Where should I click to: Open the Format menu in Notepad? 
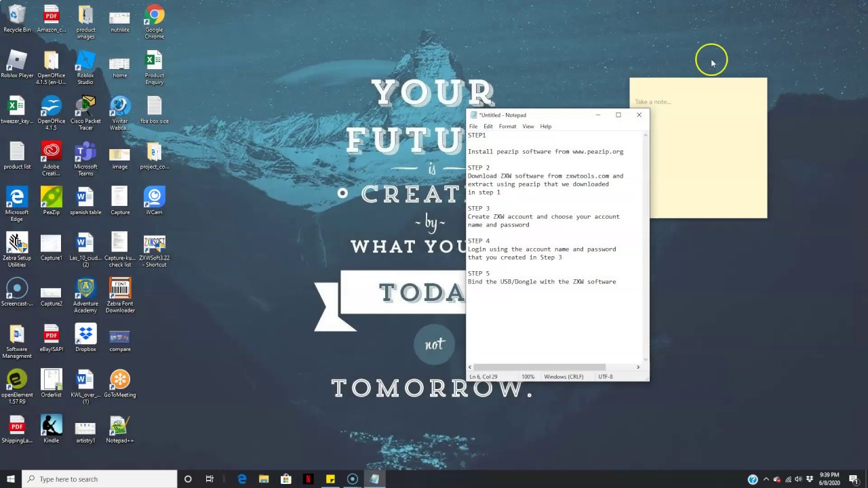(507, 126)
